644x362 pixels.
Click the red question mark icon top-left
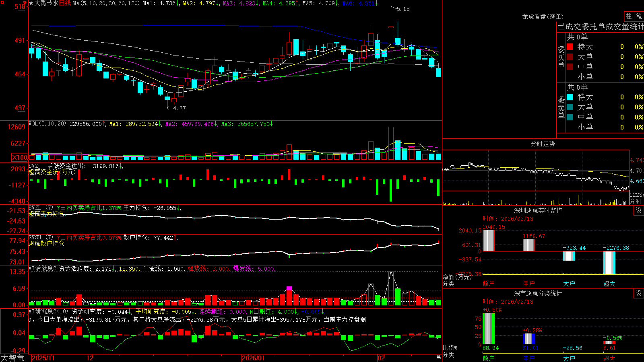click(x=25, y=3)
